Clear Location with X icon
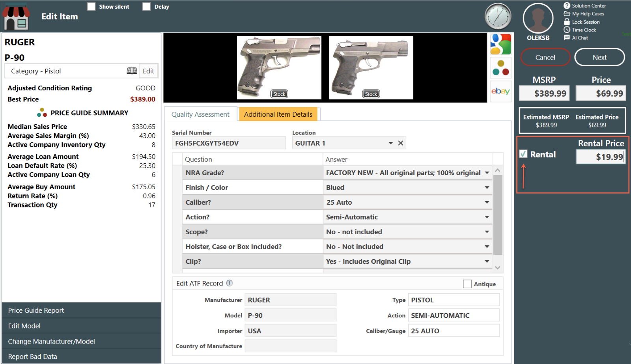Screen dimensions: 631x364 [400, 143]
